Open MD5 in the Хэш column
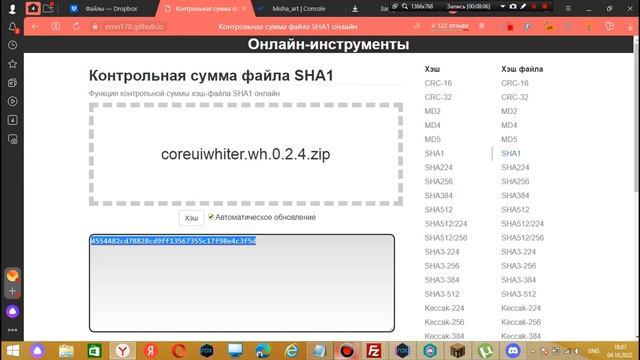This screenshot has width=640, height=360. [432, 139]
